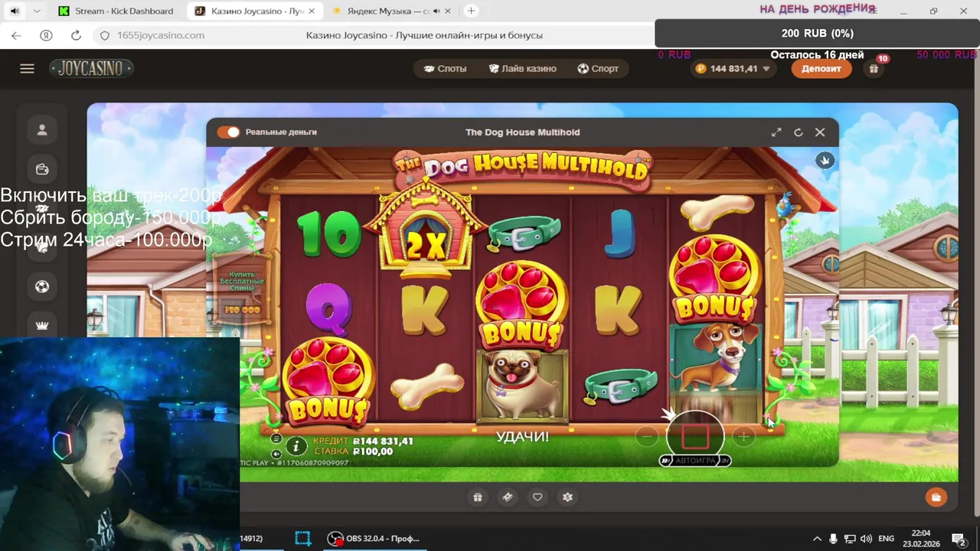Switch to the Stream - Kick Dashboard tab
The width and height of the screenshot is (980, 551).
(x=116, y=11)
